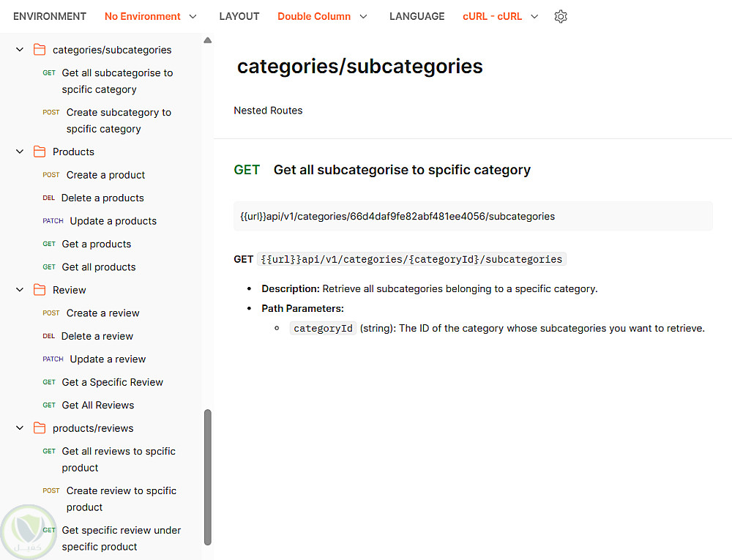The width and height of the screenshot is (732, 560).
Task: Click the Products folder icon
Action: 40,152
